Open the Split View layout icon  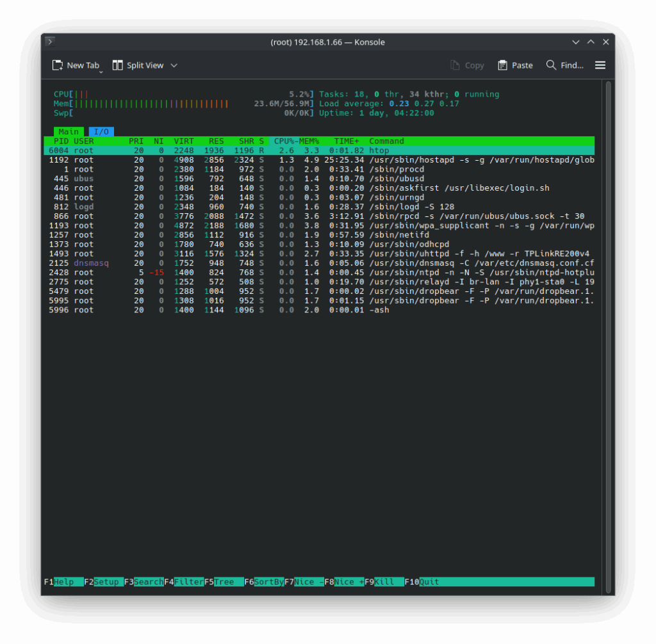click(118, 65)
